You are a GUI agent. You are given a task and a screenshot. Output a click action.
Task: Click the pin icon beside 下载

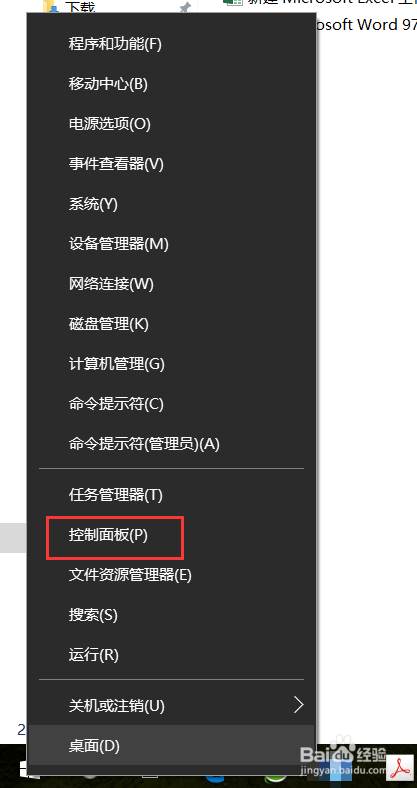point(186,7)
